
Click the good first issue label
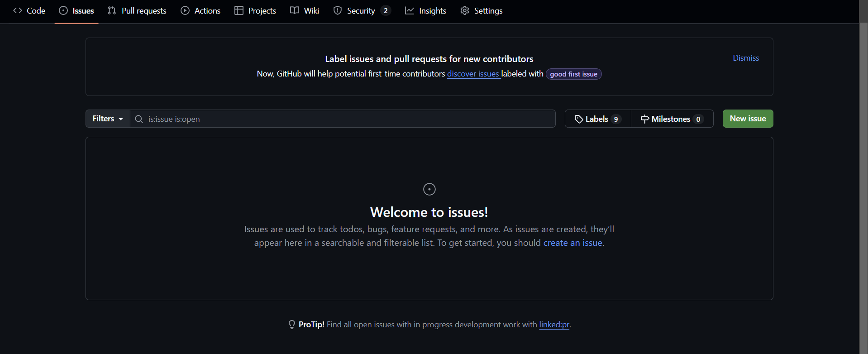pos(574,74)
